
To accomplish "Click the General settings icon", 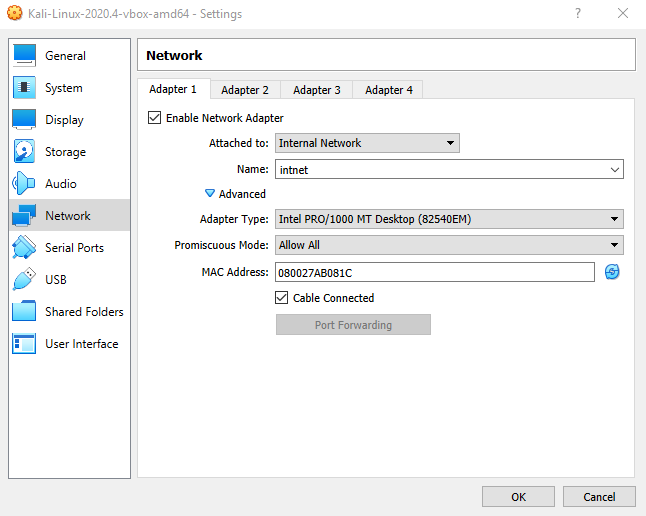I will [x=24, y=56].
